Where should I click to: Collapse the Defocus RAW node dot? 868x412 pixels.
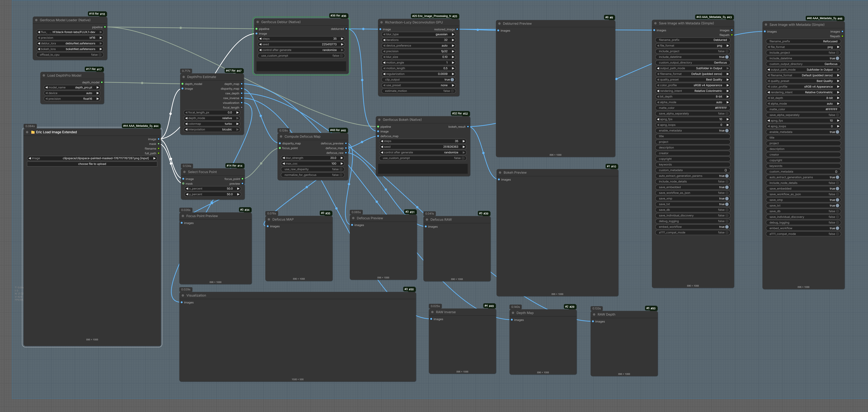pyautogui.click(x=427, y=219)
